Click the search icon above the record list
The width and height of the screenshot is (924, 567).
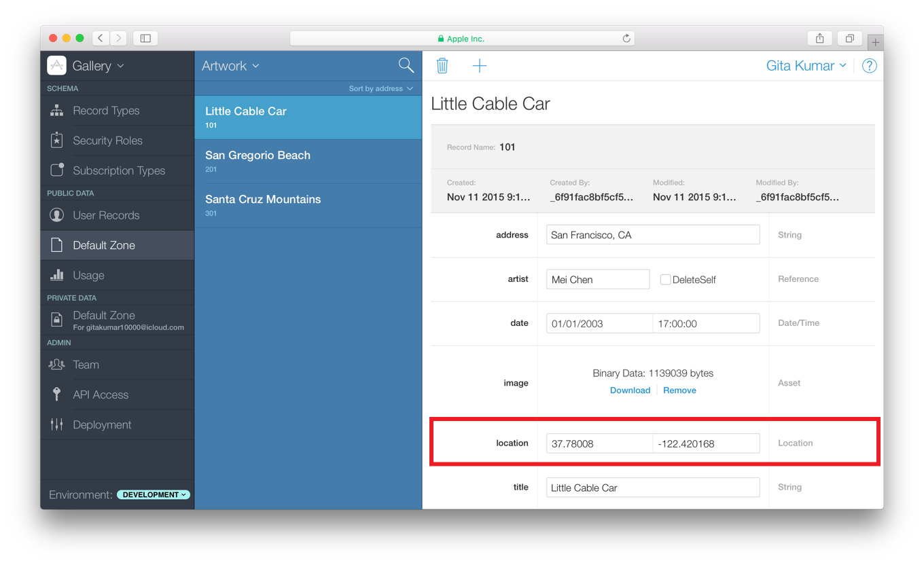pos(406,65)
